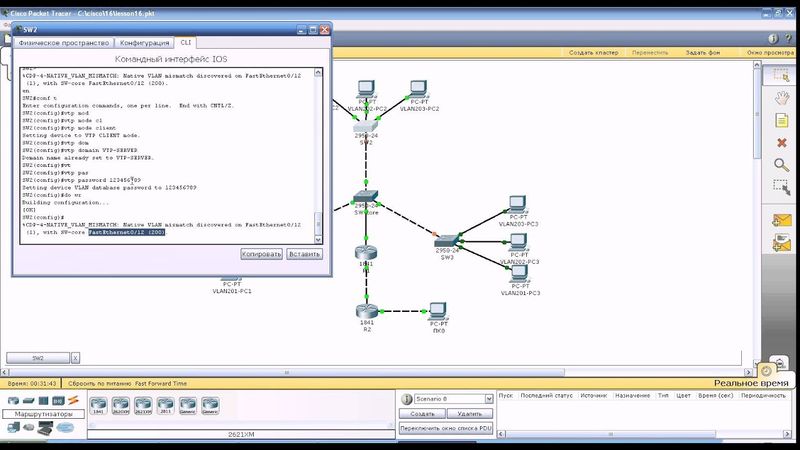This screenshot has height=450, width=800.
Task: Click Переключить окно списка PDU button
Action: coord(446,429)
